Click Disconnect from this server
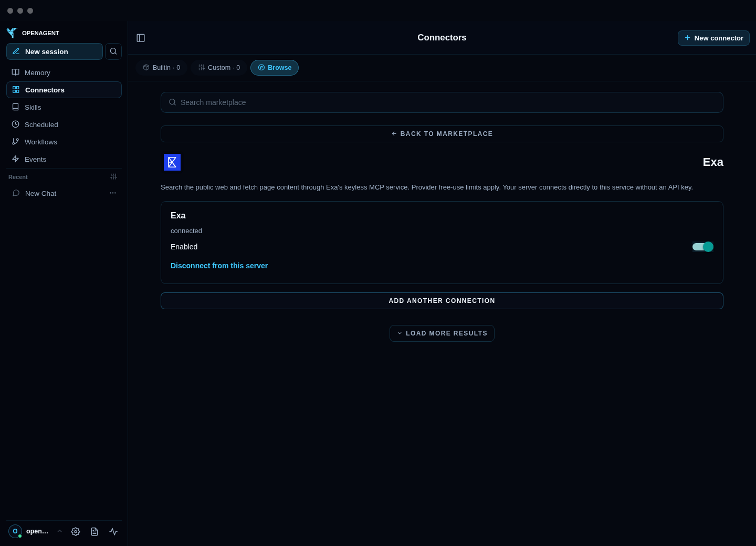Viewport: 756px width, 546px height. coord(219,266)
